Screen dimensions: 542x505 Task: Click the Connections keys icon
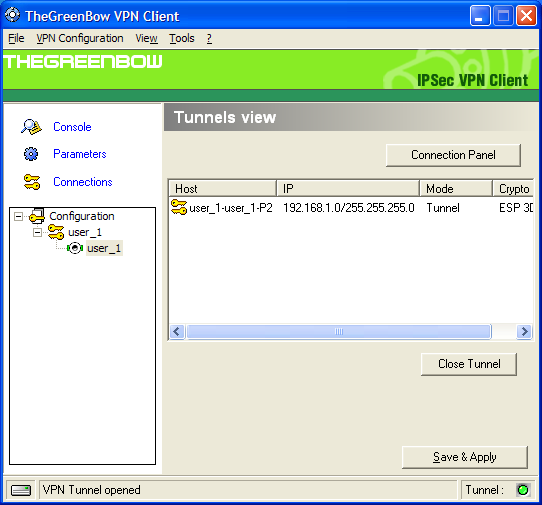(x=32, y=182)
